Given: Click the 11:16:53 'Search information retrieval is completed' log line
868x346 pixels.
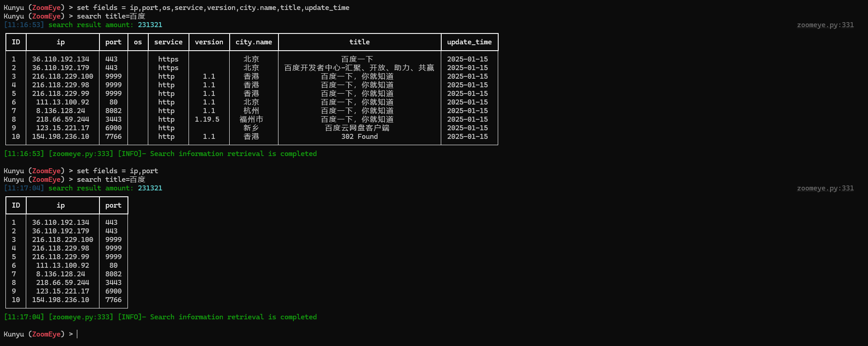Looking at the screenshot, I should 160,154.
